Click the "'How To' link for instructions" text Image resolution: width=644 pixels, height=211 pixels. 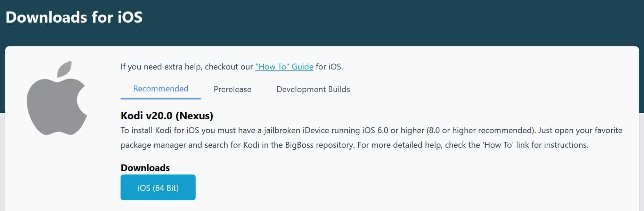(x=535, y=145)
